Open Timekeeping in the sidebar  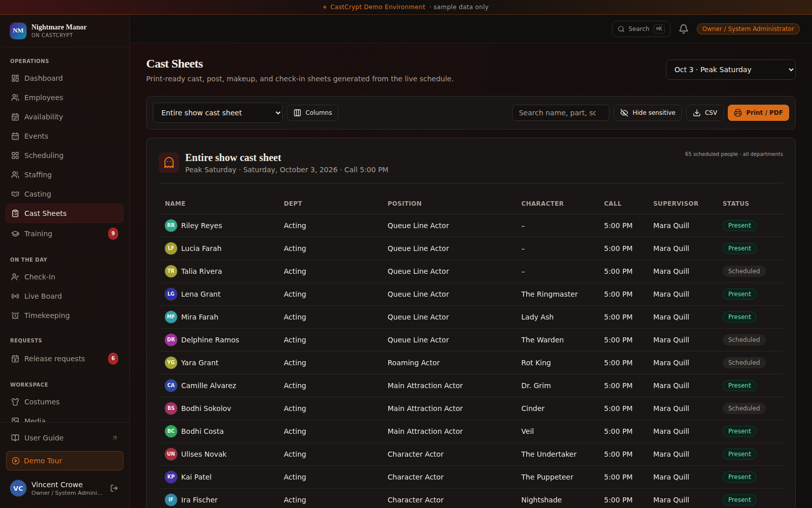pyautogui.click(x=64, y=315)
